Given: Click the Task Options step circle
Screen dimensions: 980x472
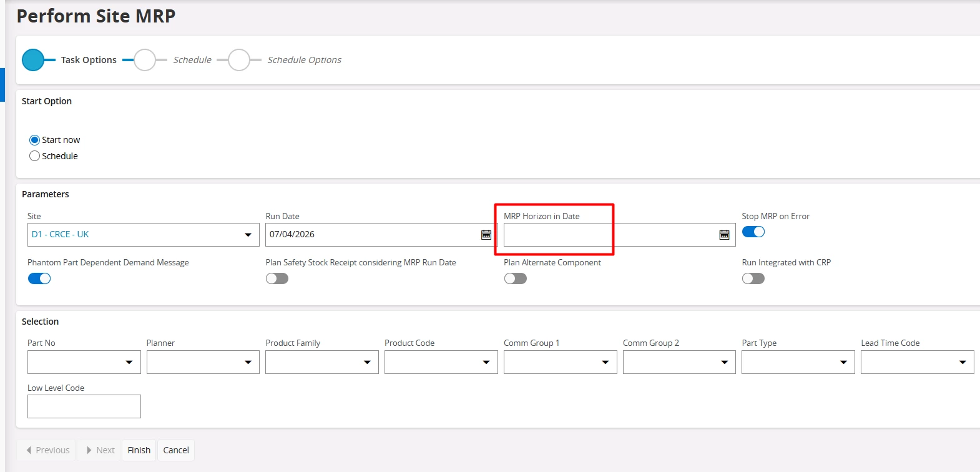Looking at the screenshot, I should click(33, 60).
